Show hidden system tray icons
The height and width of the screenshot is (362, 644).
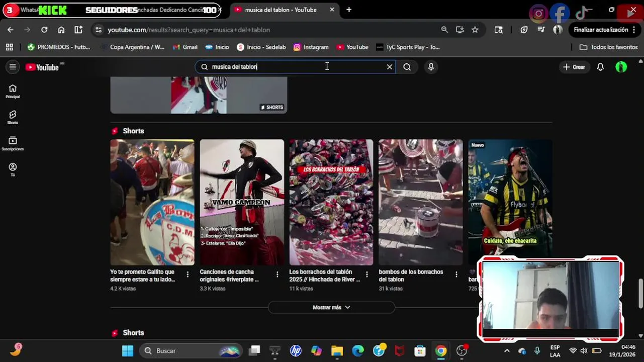507,350
